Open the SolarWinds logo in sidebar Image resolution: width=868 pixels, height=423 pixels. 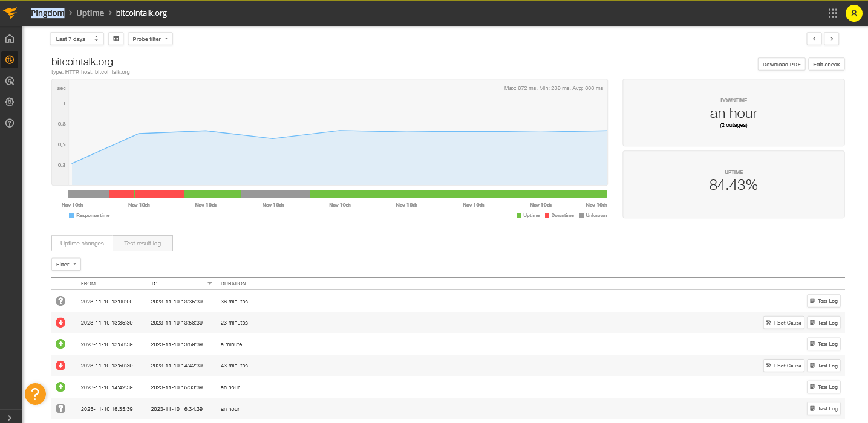(x=10, y=13)
